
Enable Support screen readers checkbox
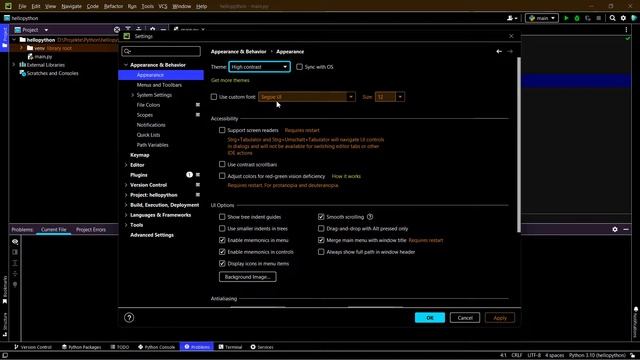pos(222,130)
